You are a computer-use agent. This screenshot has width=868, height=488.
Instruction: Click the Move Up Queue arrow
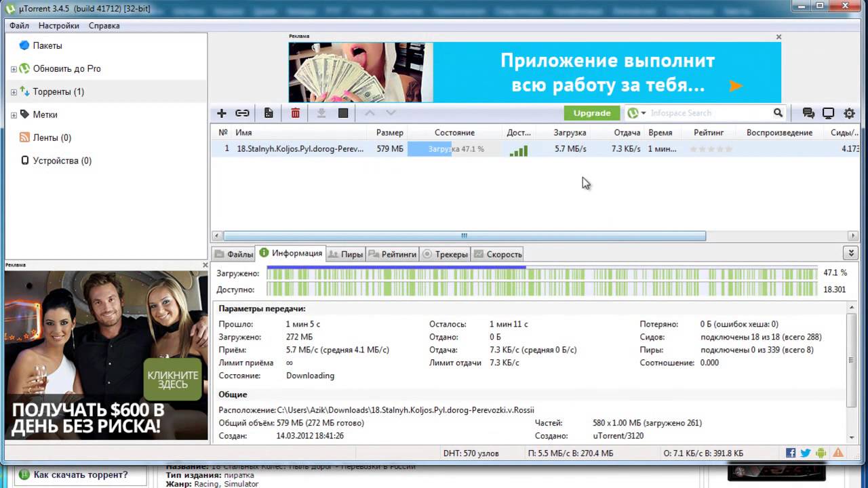pyautogui.click(x=369, y=113)
